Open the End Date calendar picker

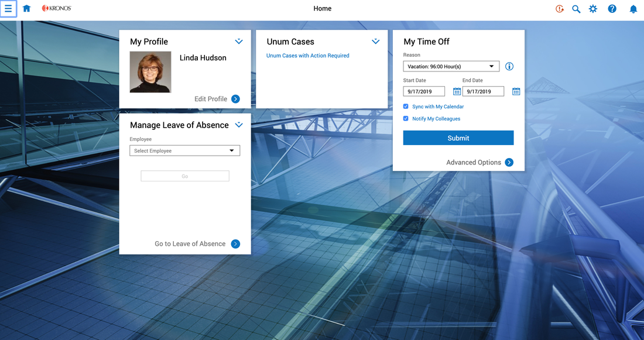coord(516,91)
